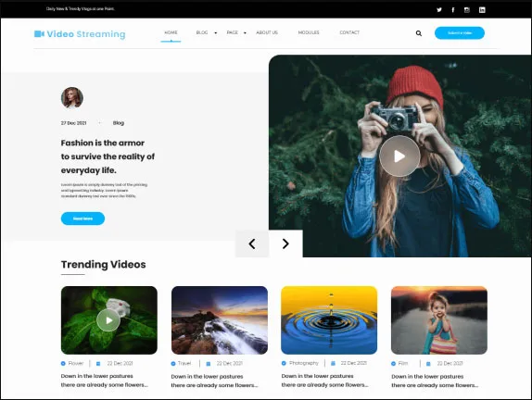Click 22 Dec 2021 date on Film card
This screenshot has width=532, height=400.
[450, 363]
